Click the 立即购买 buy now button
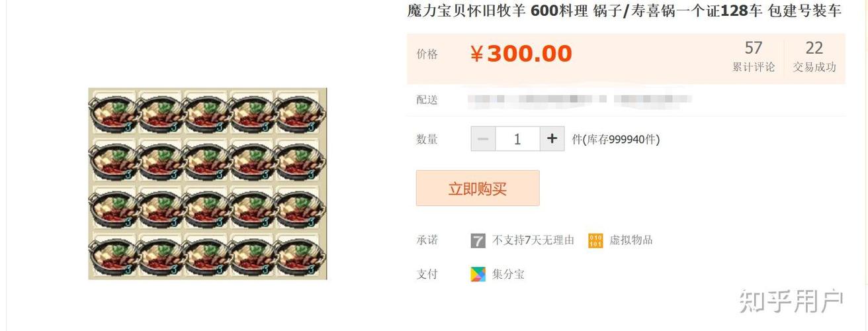This screenshot has height=331, width=868. coord(478,188)
